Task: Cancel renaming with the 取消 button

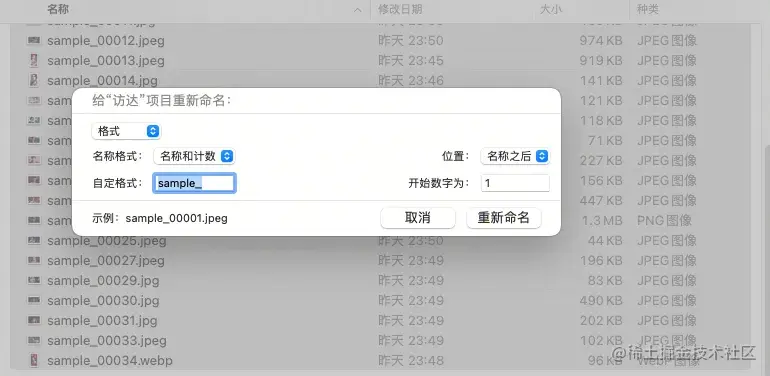Action: tap(418, 218)
